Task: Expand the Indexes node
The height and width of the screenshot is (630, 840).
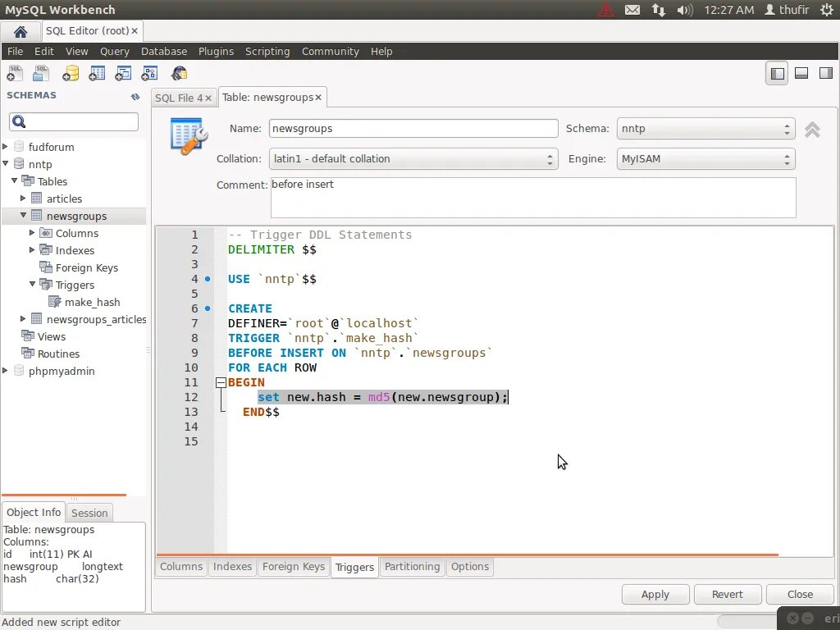Action: [x=32, y=249]
